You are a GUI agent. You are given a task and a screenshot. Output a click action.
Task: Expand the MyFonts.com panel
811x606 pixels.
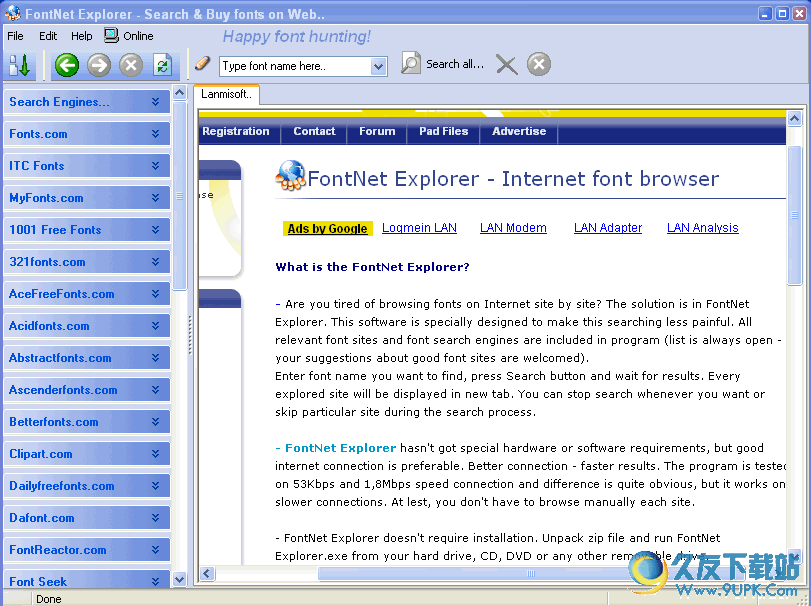point(87,198)
